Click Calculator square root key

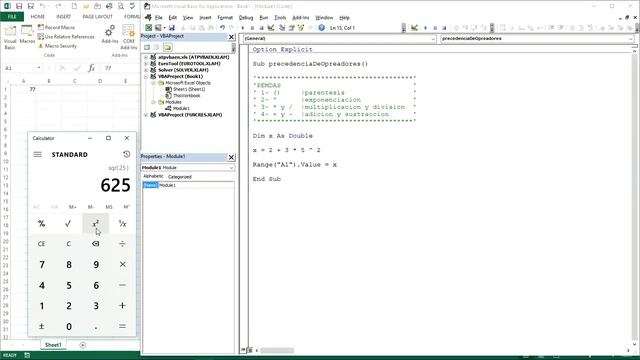coord(68,224)
